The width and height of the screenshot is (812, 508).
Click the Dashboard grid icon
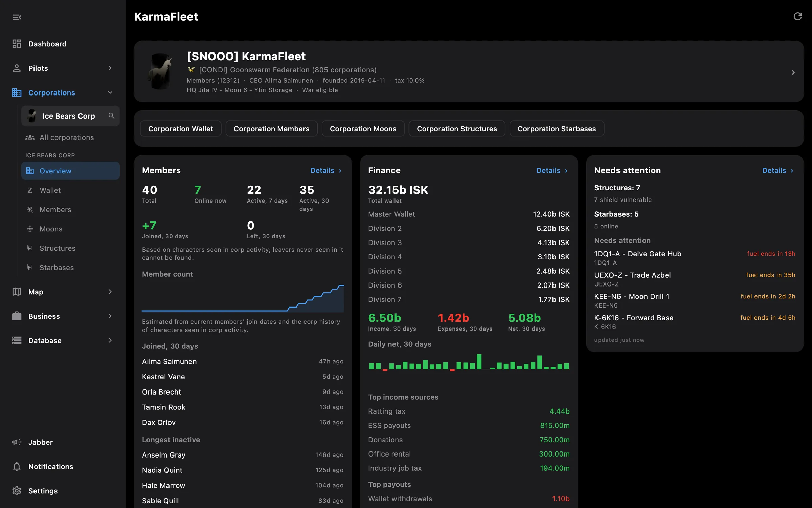coord(17,44)
